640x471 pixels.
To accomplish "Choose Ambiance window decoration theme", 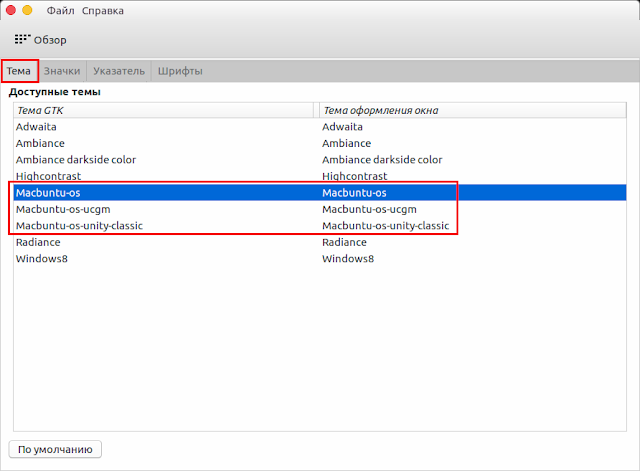I will [x=346, y=143].
